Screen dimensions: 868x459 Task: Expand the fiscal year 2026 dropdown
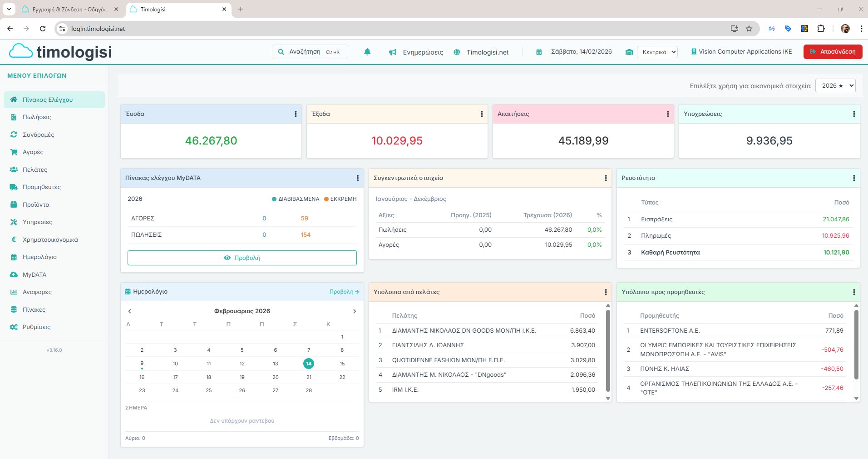(835, 85)
